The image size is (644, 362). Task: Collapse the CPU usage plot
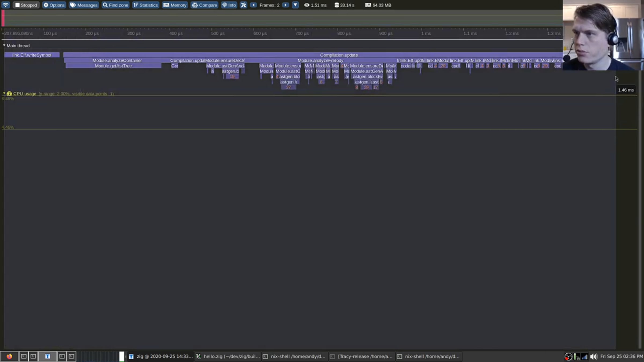click(x=4, y=93)
